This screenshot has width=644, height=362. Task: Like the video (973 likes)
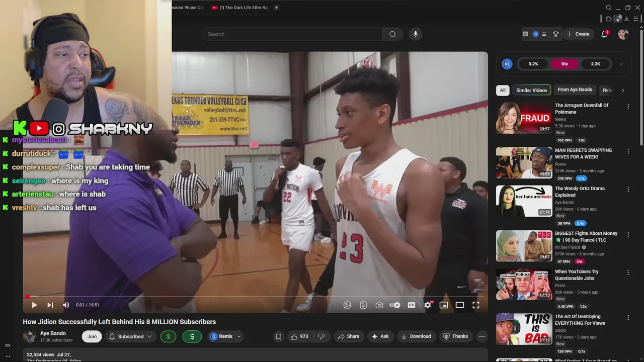point(299,336)
